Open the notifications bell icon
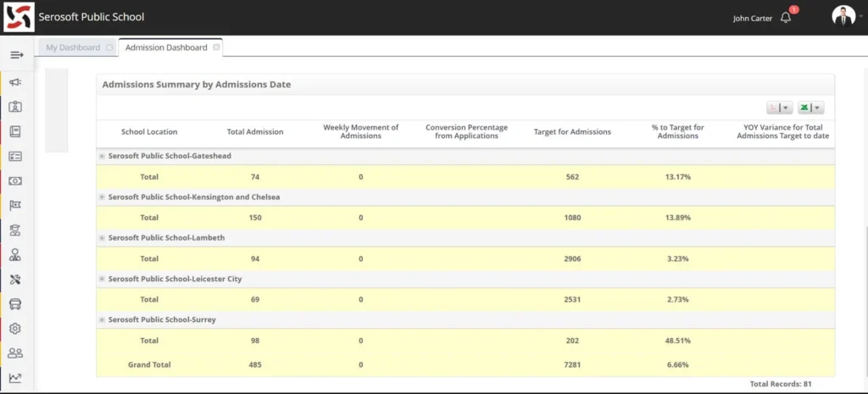This screenshot has width=868, height=394. [x=786, y=18]
